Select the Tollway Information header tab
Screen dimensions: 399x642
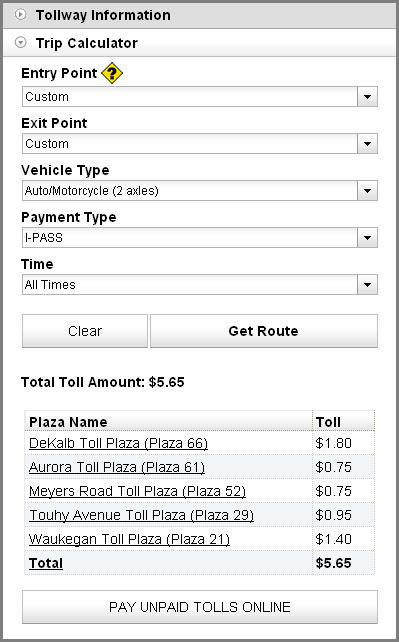tap(199, 16)
